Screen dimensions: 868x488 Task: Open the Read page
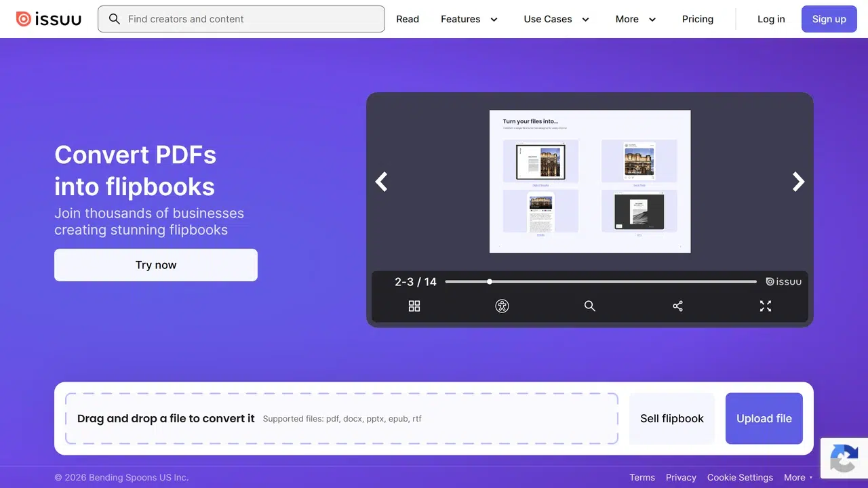pos(408,19)
